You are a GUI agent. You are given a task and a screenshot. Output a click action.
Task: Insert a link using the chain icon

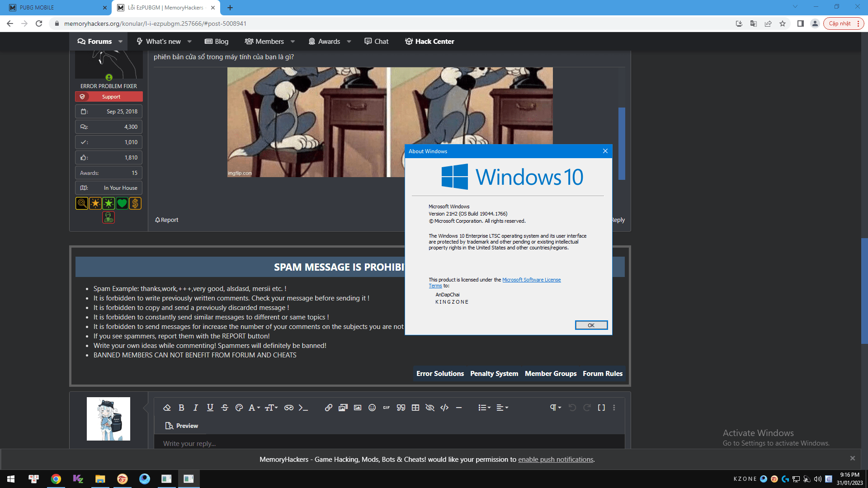pyautogui.click(x=329, y=408)
